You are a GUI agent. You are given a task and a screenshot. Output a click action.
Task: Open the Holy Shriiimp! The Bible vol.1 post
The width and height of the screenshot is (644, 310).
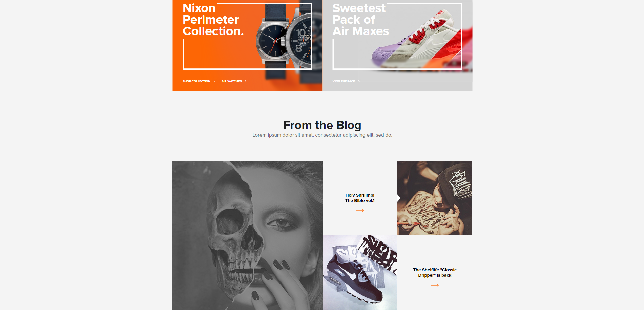360,198
